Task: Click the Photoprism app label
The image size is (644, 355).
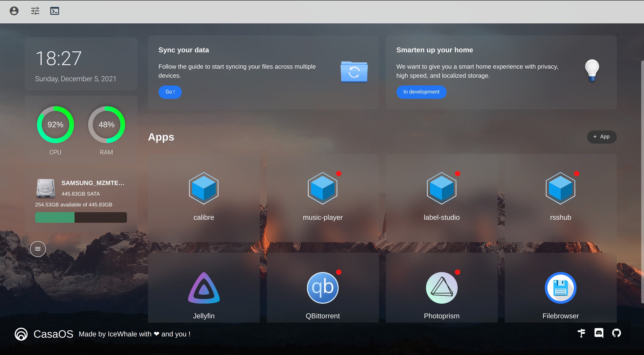Action: point(442,316)
